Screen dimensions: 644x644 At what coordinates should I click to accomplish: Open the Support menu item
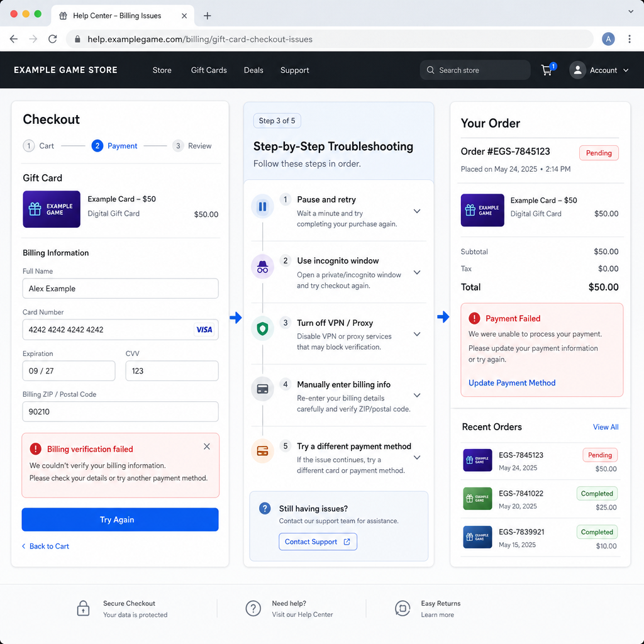[294, 70]
